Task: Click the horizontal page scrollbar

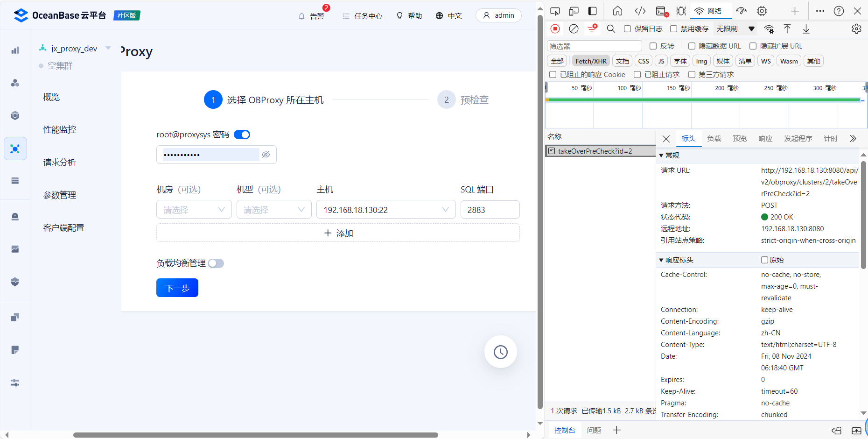Action: pyautogui.click(x=256, y=435)
